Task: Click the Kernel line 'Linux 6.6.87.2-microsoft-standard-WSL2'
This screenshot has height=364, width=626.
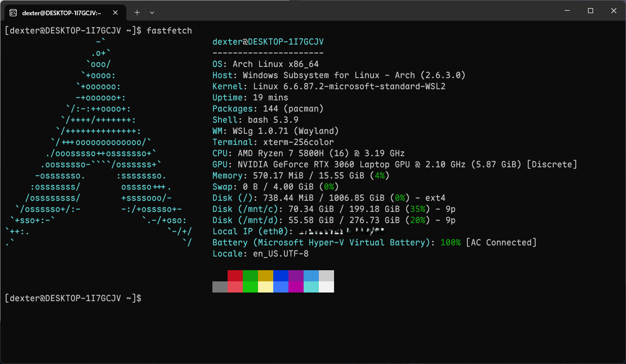Action: coord(329,87)
